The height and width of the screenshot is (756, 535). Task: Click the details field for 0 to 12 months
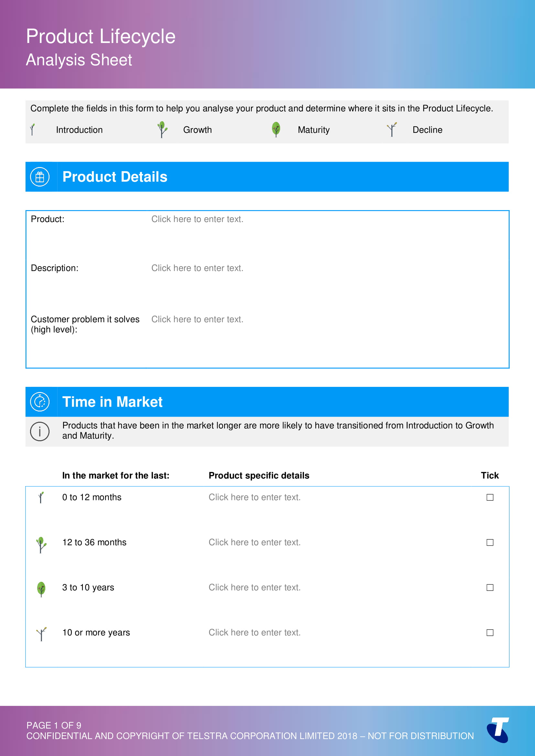[x=254, y=497]
